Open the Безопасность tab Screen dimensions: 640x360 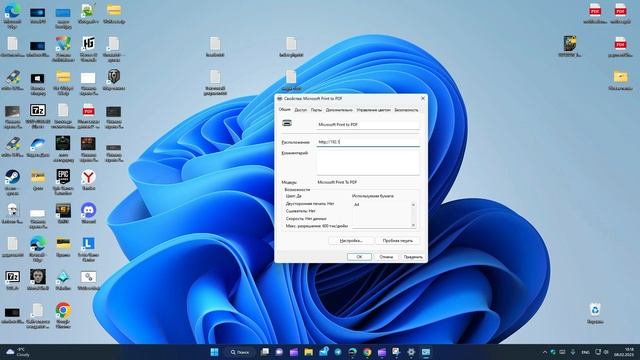pos(406,110)
